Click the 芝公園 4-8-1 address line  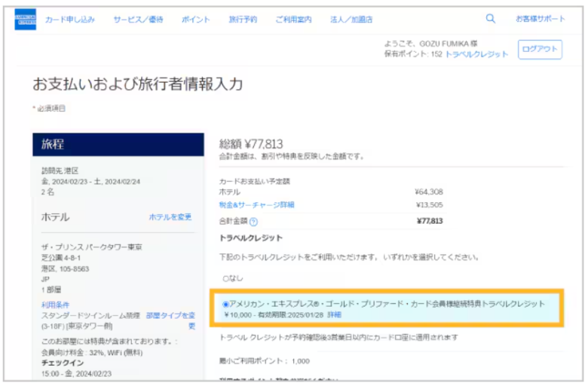61,258
